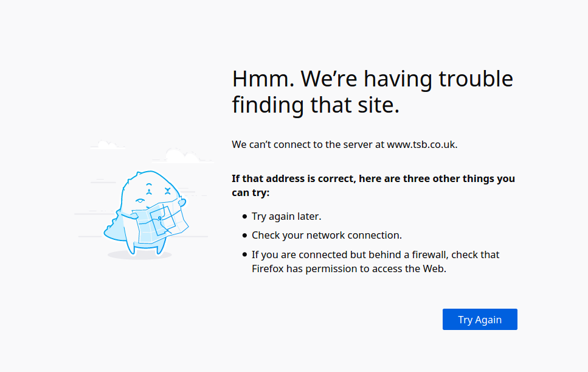
Task: Click the Try Again button
Action: point(480,320)
